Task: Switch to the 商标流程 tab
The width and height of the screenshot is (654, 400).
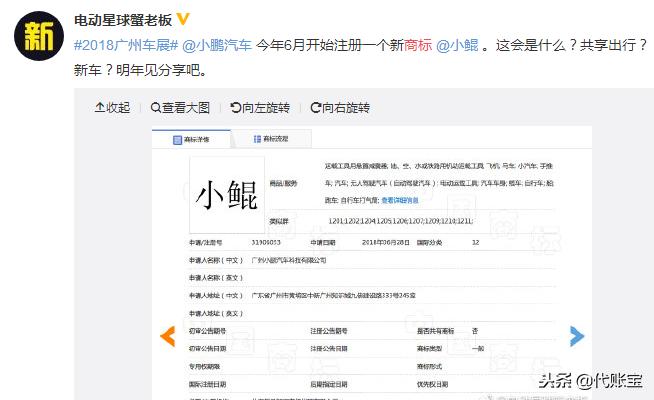Action: coord(271,138)
